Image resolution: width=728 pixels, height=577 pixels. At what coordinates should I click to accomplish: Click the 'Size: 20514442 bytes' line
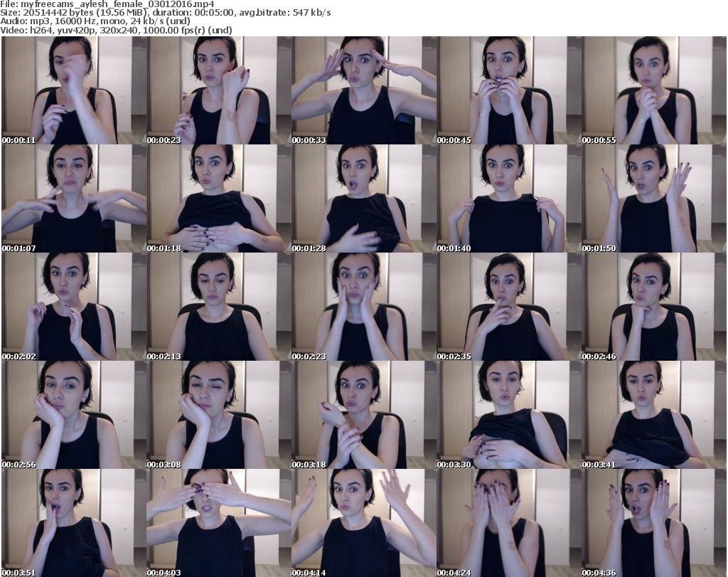(x=165, y=13)
